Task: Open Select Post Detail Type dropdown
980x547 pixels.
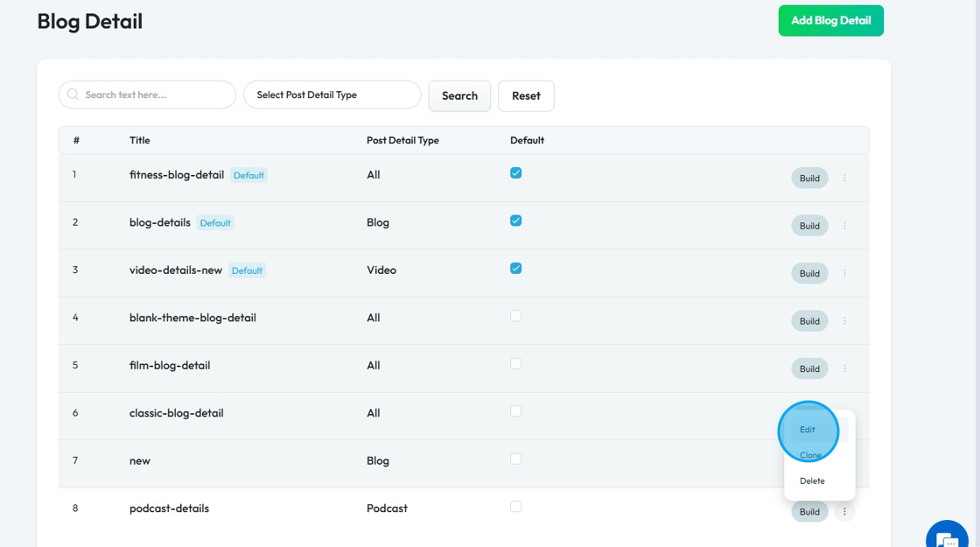Action: [332, 95]
